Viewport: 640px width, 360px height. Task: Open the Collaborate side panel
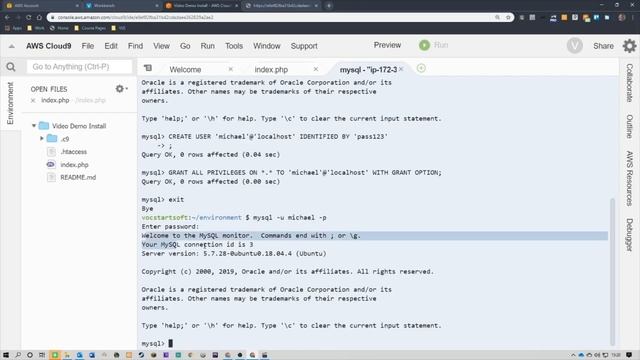(629, 83)
